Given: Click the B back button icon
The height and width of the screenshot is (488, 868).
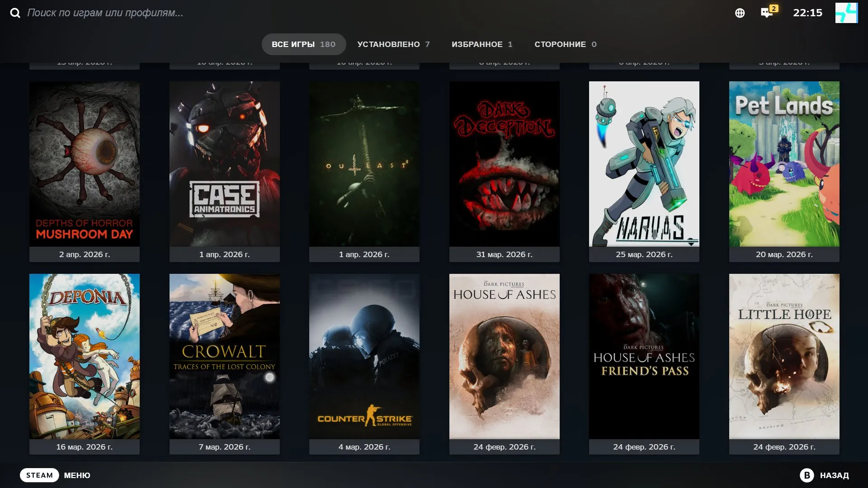Looking at the screenshot, I should point(807,475).
